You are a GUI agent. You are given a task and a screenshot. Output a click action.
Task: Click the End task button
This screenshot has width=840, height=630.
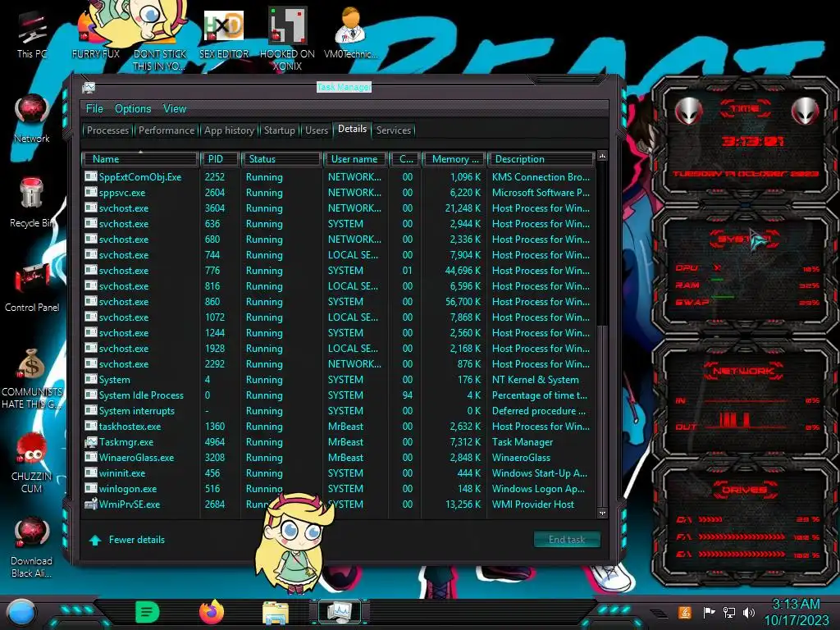tap(567, 540)
